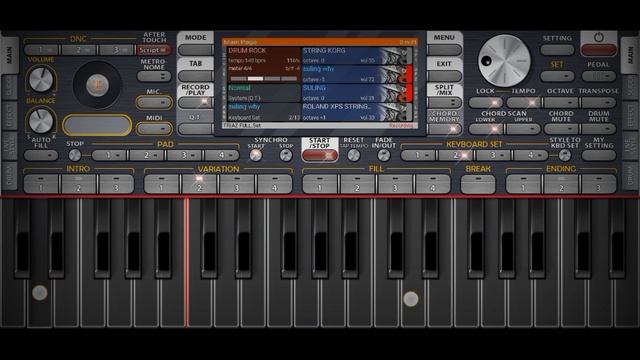Toggle the Drum Mute button
Viewport: 640px width, 360px height.
tap(598, 129)
